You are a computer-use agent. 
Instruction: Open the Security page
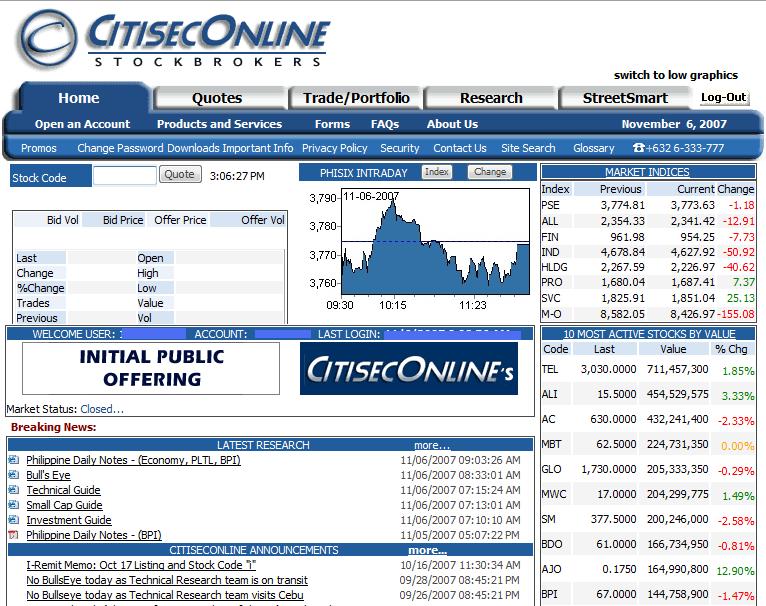(400, 148)
